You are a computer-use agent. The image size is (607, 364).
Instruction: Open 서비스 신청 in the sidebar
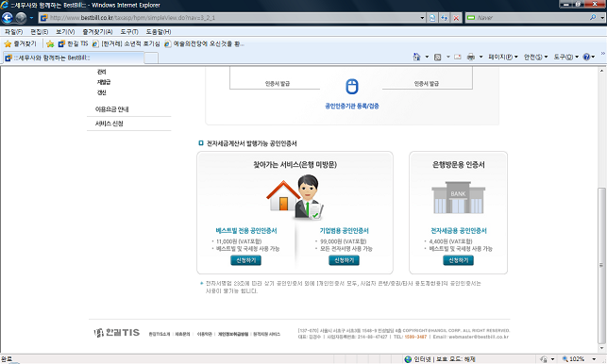110,124
